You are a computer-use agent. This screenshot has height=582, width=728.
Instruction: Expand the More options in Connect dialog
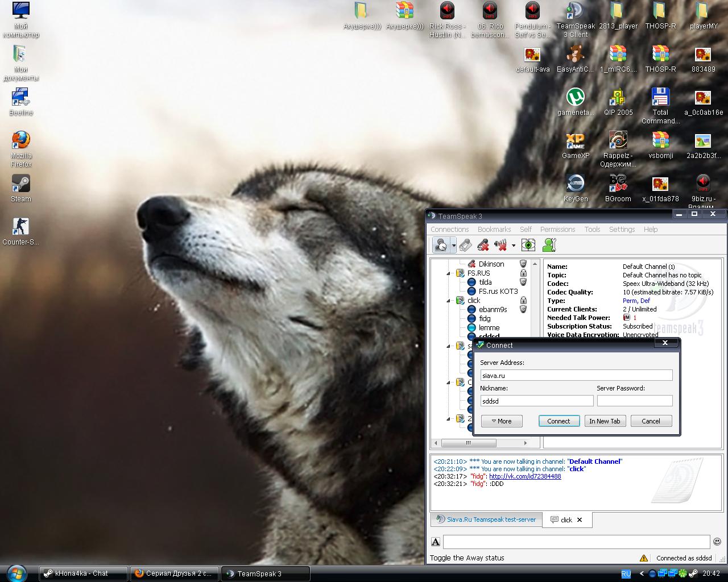(501, 421)
